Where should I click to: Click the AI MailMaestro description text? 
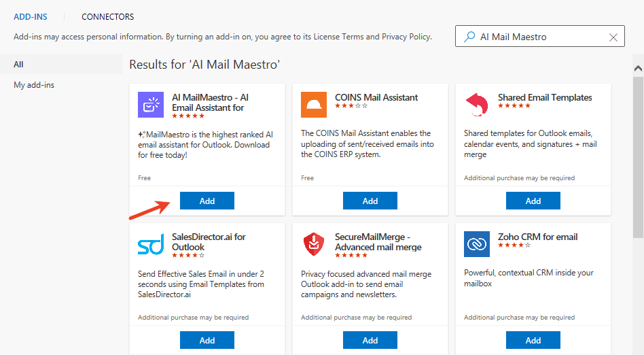205,145
